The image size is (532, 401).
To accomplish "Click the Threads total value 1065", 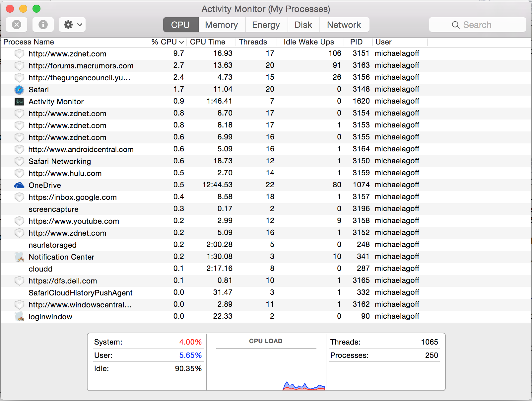I will coord(430,342).
